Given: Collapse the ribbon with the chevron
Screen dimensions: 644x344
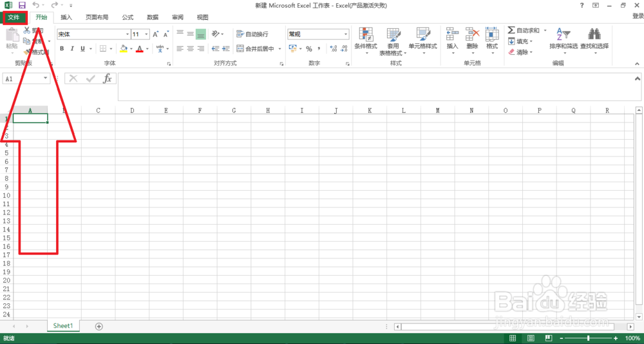Looking at the screenshot, I should (x=638, y=64).
